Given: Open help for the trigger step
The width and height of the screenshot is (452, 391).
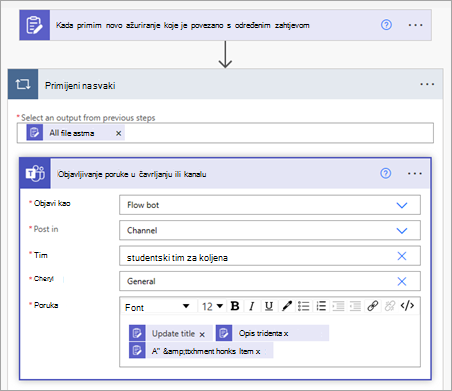Looking at the screenshot, I should [386, 25].
